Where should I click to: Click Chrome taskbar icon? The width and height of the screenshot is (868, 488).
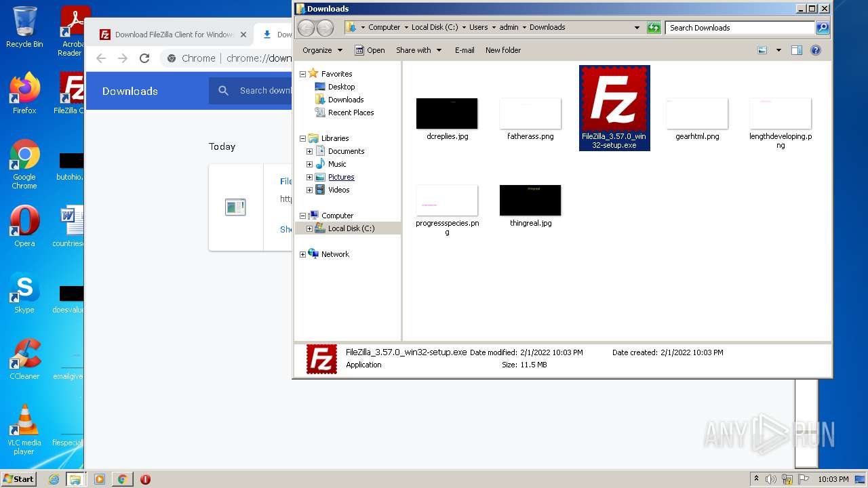tap(122, 479)
